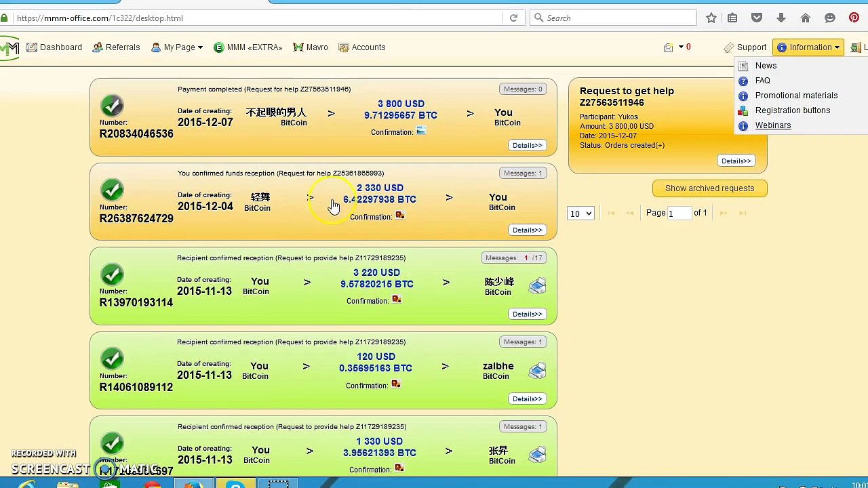Open Registration buttons from the Information menu
868x488 pixels.
pyautogui.click(x=792, y=110)
